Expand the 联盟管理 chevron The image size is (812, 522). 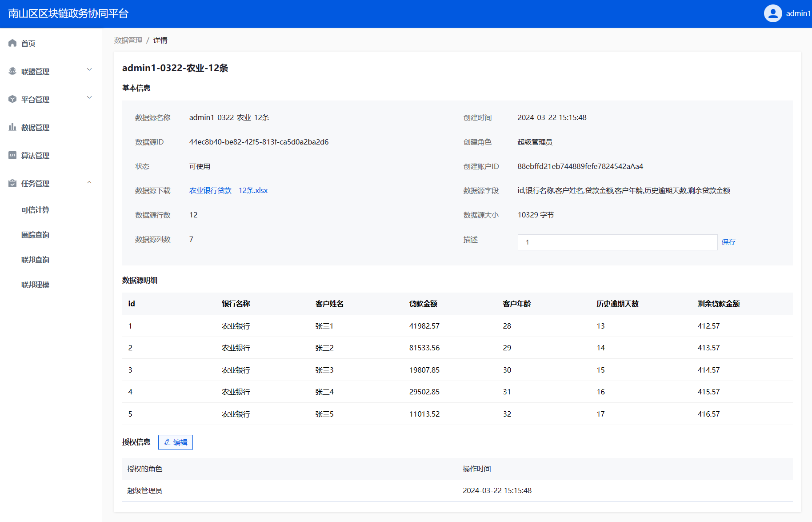pos(89,70)
